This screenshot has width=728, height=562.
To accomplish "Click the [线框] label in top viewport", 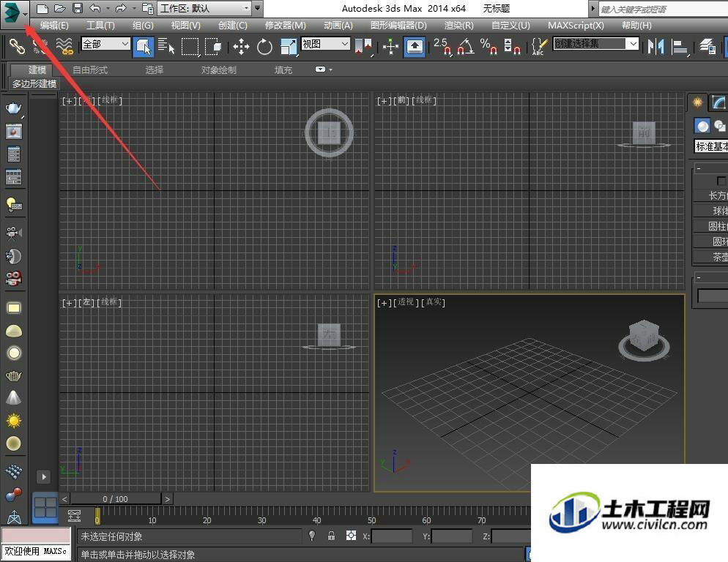I will [110, 100].
